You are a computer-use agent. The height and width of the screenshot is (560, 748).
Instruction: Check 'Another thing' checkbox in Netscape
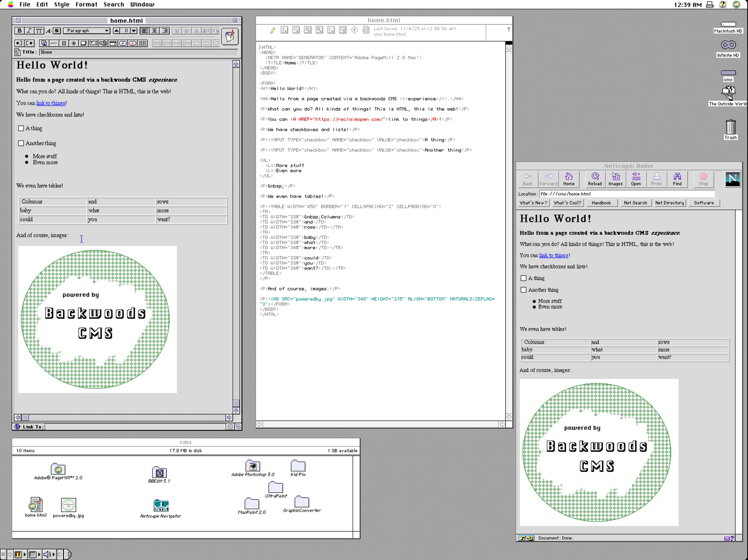click(x=523, y=290)
